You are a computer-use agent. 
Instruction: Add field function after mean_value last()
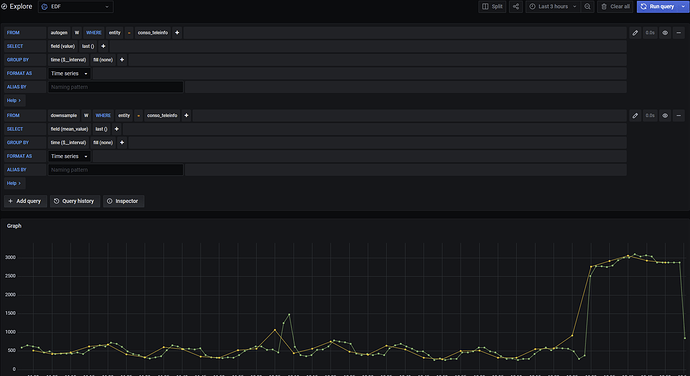pyautogui.click(x=117, y=129)
